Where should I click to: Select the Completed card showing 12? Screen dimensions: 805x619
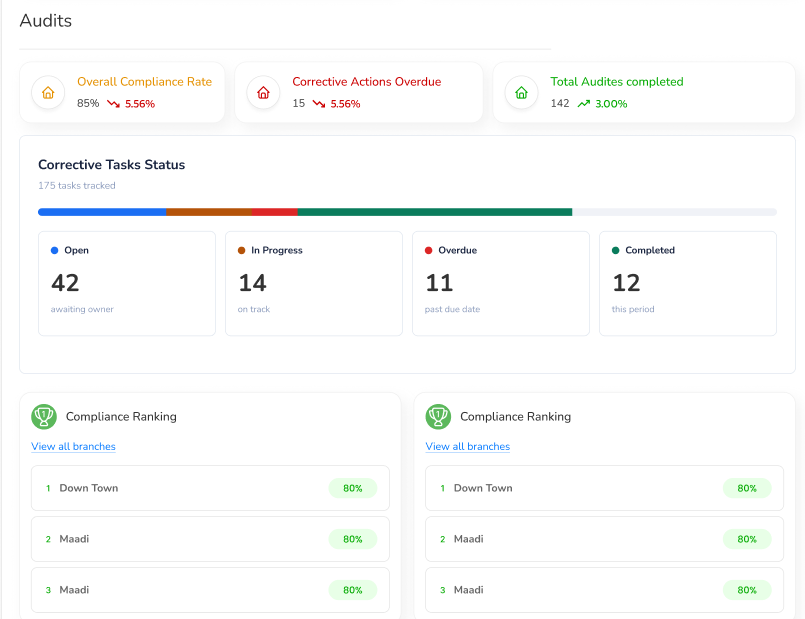click(x=687, y=283)
